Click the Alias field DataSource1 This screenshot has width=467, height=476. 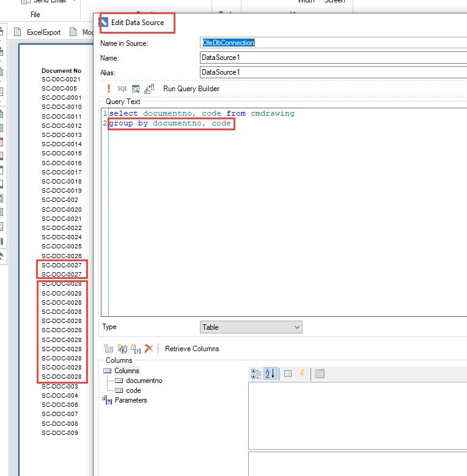[333, 72]
